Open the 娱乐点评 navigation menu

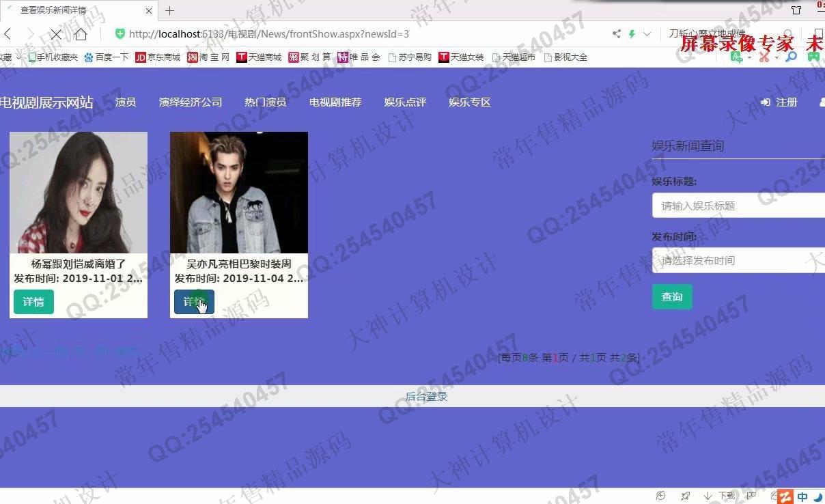pos(405,102)
